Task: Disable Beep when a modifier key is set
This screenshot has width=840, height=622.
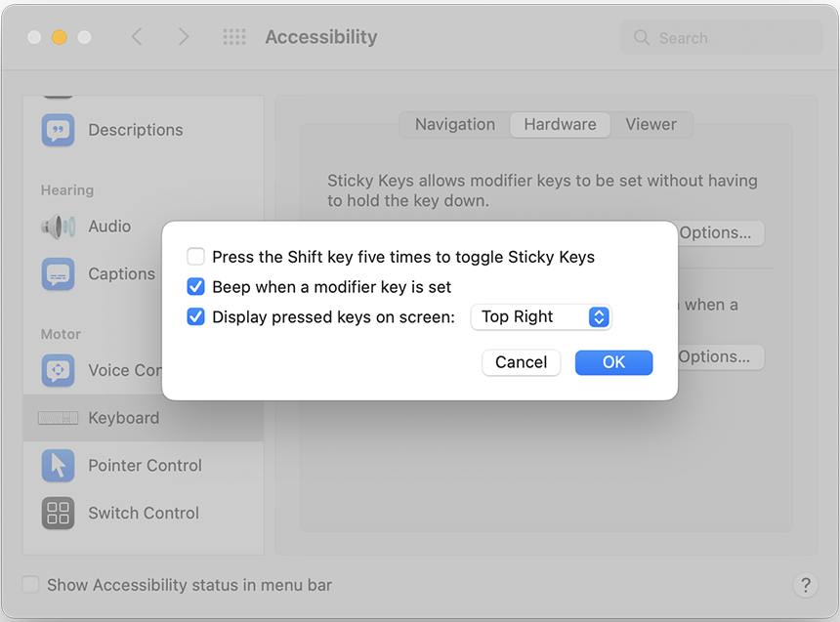Action: pyautogui.click(x=196, y=287)
